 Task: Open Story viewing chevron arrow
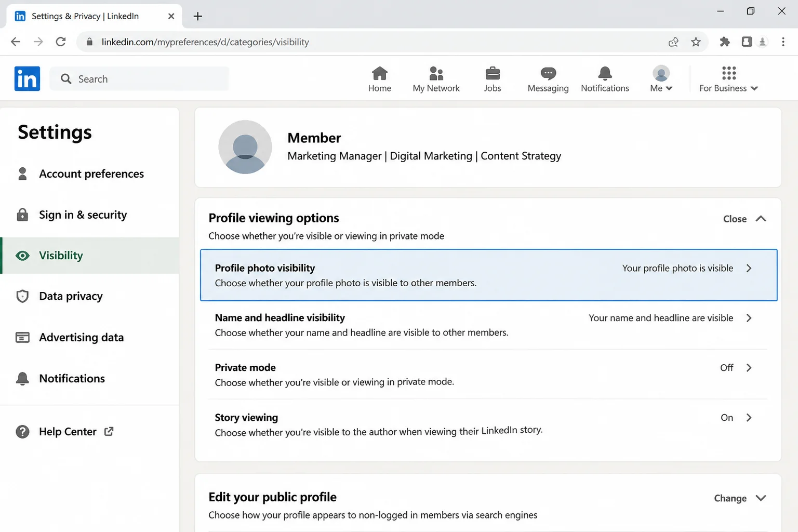coord(749,418)
